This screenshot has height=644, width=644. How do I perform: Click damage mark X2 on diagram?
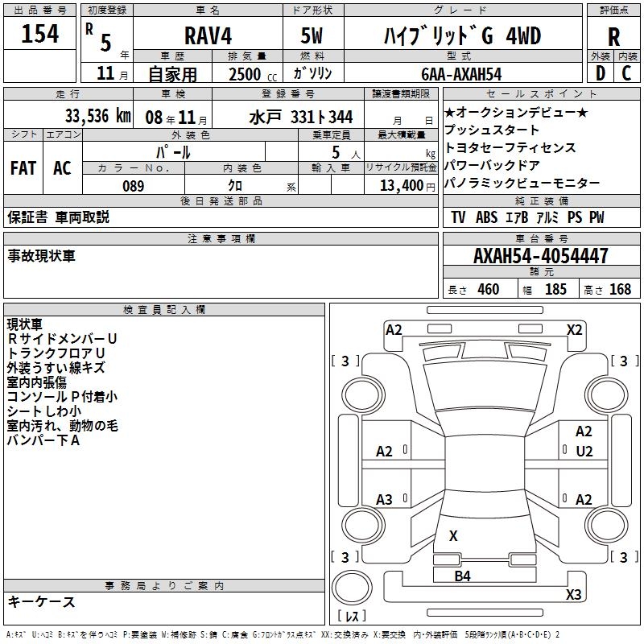[x=574, y=330]
